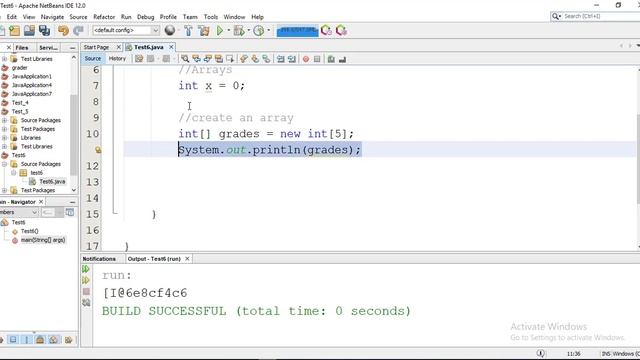
Task: Click the Re-run with different parameters icon
Action: pyautogui.click(x=86, y=280)
